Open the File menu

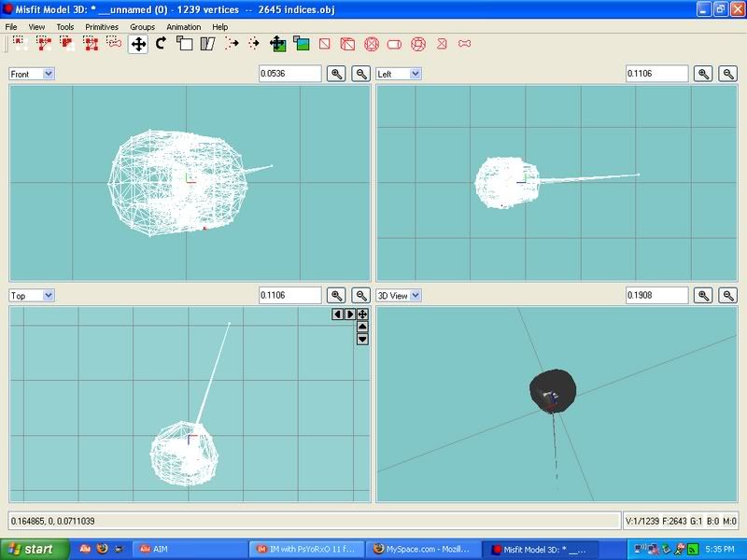(x=11, y=27)
